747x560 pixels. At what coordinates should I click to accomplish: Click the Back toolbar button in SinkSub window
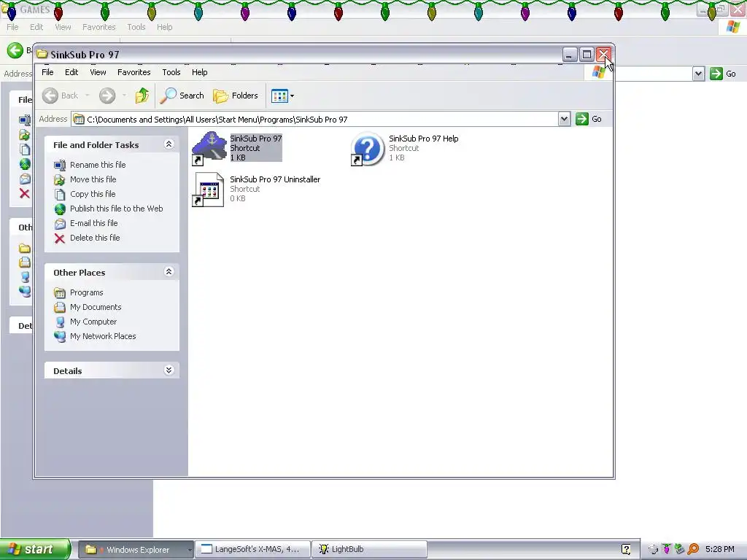click(61, 96)
